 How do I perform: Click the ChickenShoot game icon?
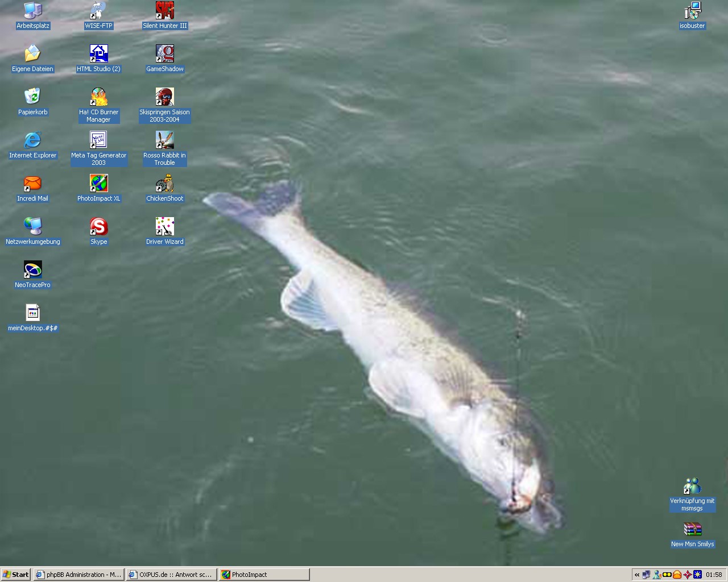[165, 184]
